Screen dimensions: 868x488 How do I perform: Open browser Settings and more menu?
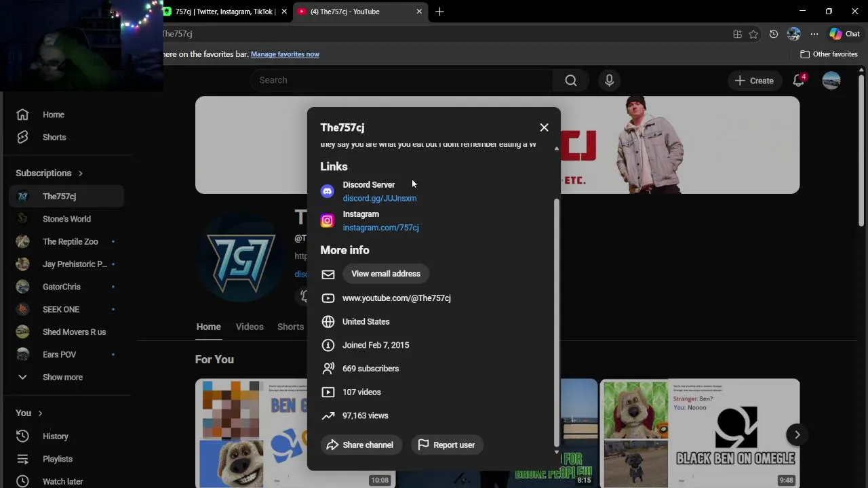pyautogui.click(x=814, y=34)
